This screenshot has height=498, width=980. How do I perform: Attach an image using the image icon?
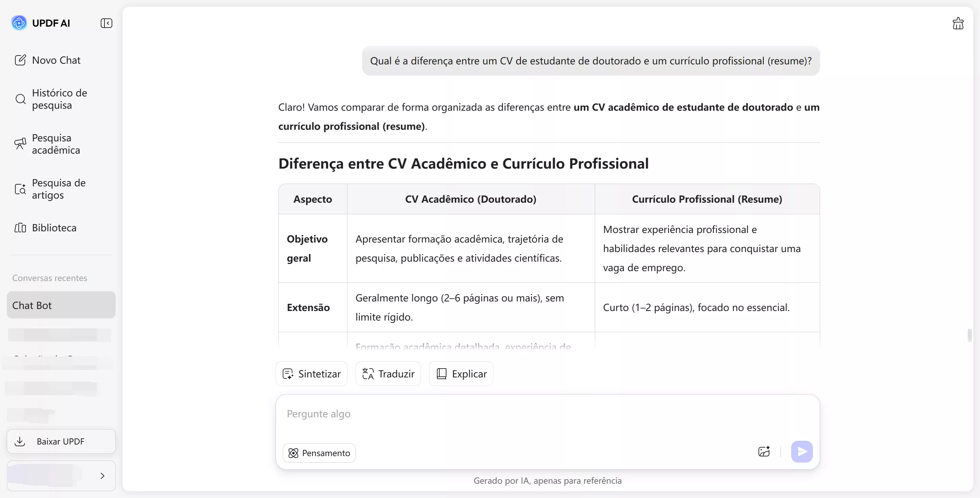pyautogui.click(x=764, y=452)
